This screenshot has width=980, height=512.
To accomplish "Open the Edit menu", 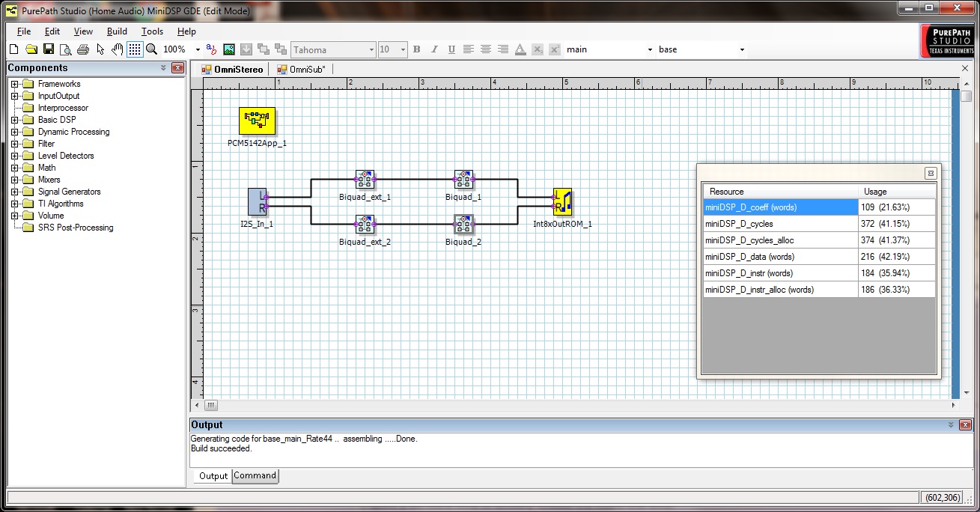I will 52,31.
